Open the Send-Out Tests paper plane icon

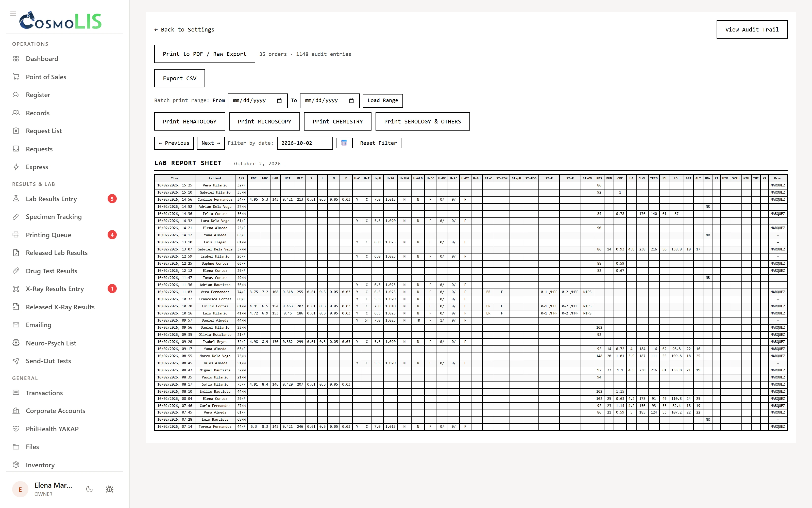click(x=16, y=361)
